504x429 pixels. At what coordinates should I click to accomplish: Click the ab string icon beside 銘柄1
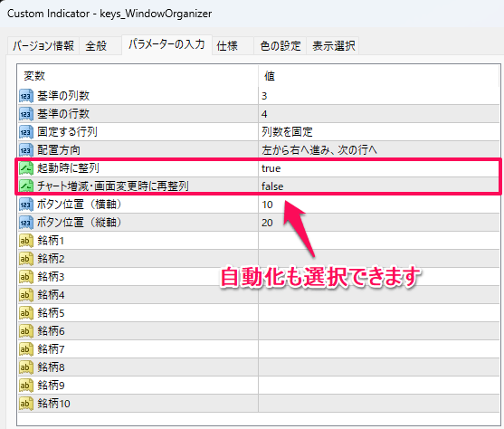coord(26,241)
